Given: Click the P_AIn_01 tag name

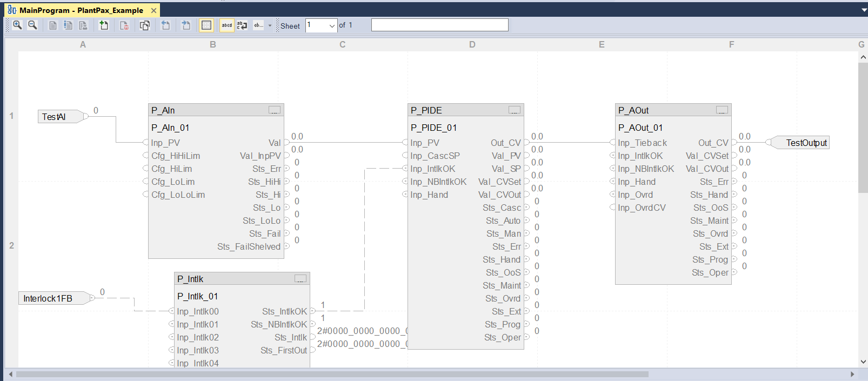Looking at the screenshot, I should tap(170, 128).
